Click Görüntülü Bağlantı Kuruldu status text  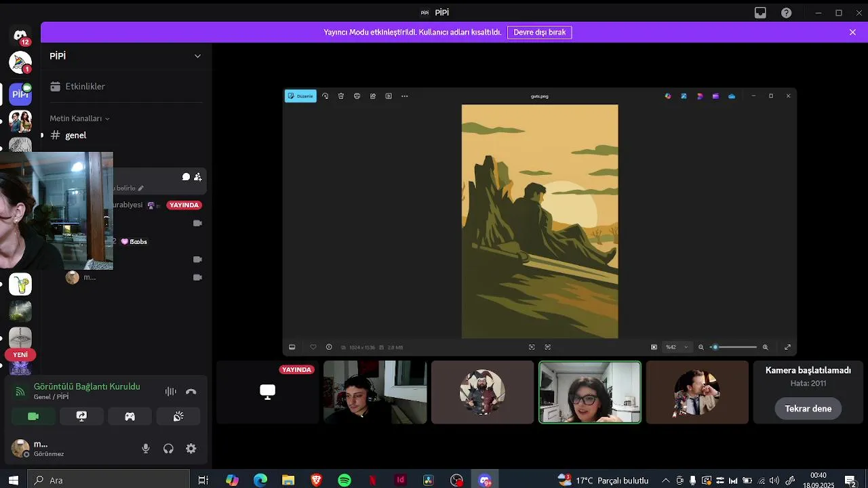click(87, 387)
